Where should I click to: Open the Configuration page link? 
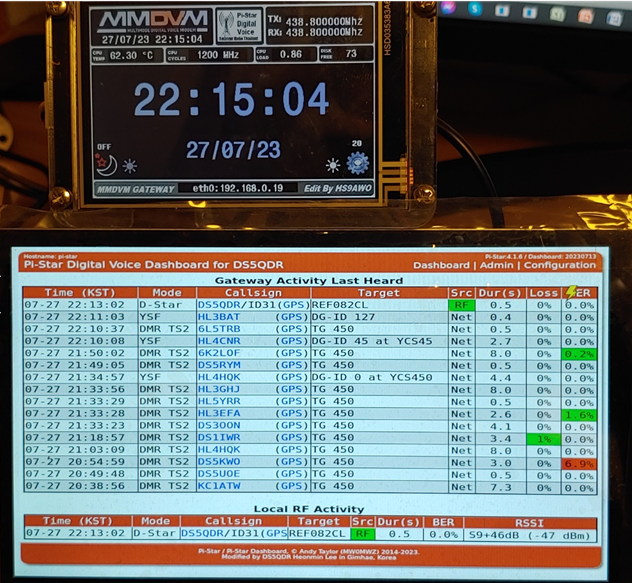[559, 265]
